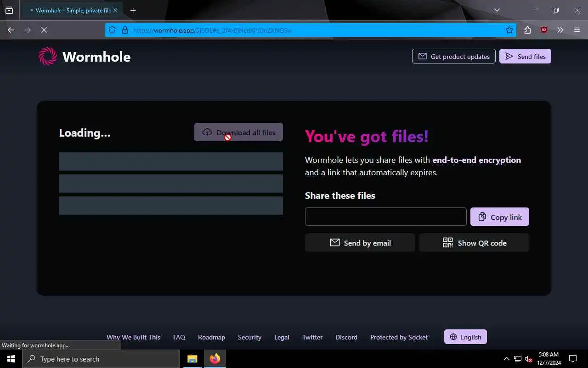Image resolution: width=588 pixels, height=368 pixels.
Task: Open the extensions puzzle icon
Action: [x=527, y=30]
